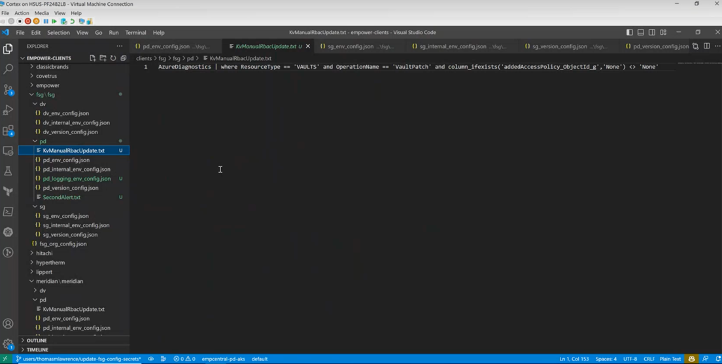Collapse the fsg \ fsg folder

click(x=45, y=95)
